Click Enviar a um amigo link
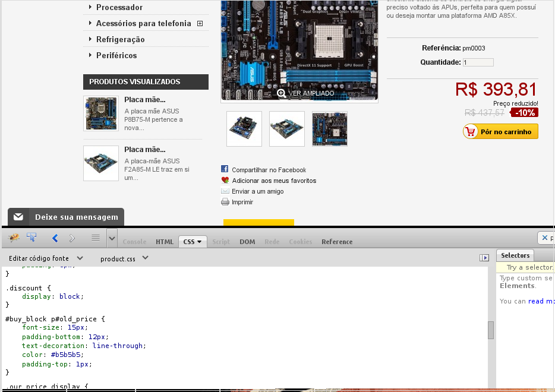This screenshot has width=555, height=392. [258, 191]
